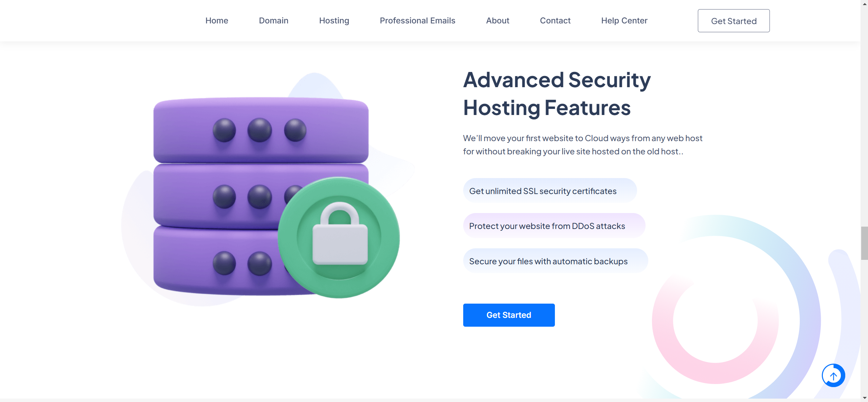Viewport: 868px width, 402px height.
Task: Go to the About page
Action: [498, 21]
